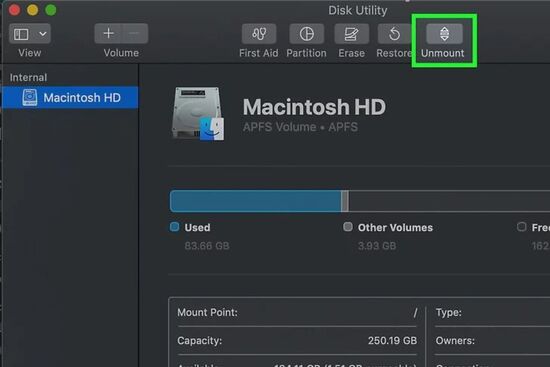This screenshot has width=550, height=367.
Task: Click the minus button to remove volume
Action: point(134,33)
